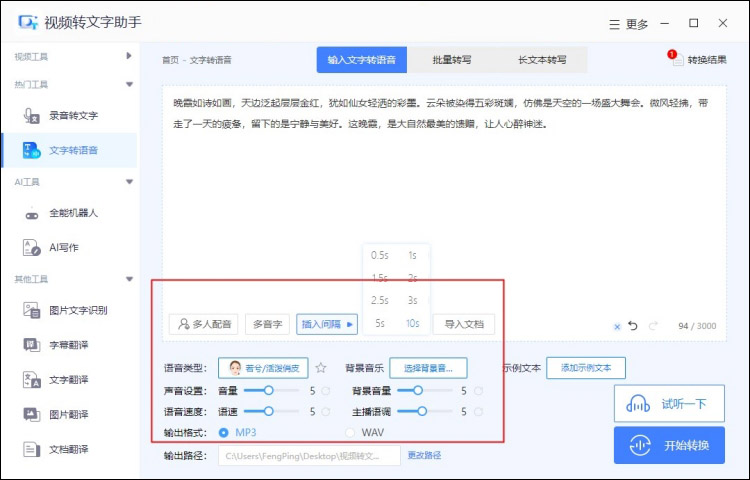Insert 0.5s pause interval

point(380,255)
